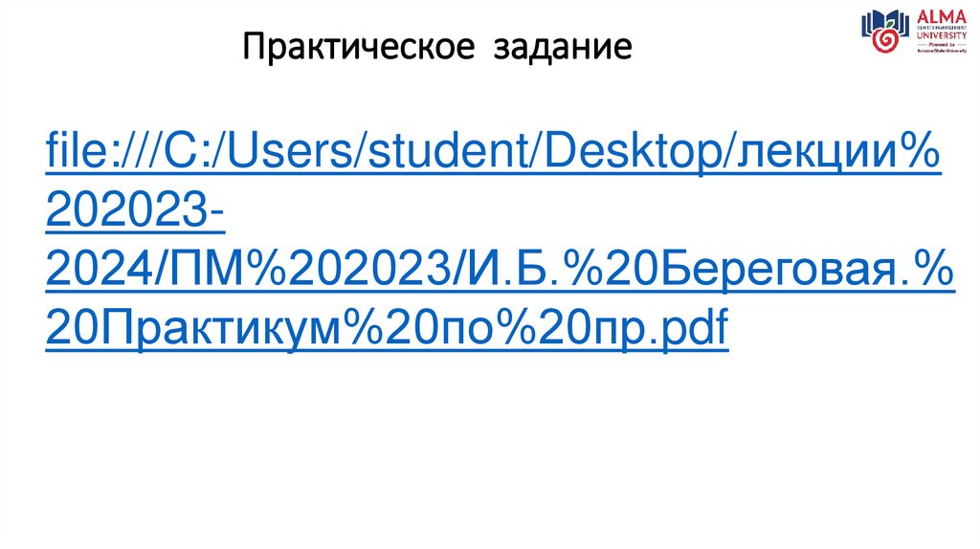The image size is (980, 549).
Task: Click the word 'задание' in the title
Action: pyautogui.click(x=564, y=45)
